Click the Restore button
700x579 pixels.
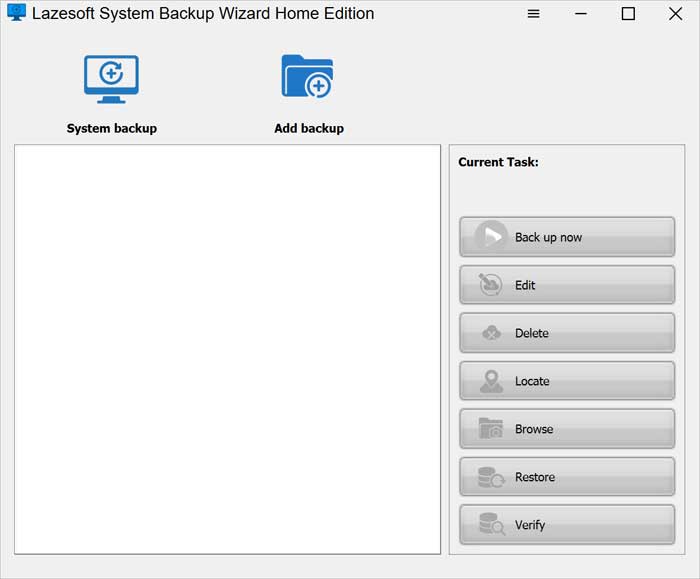[567, 477]
